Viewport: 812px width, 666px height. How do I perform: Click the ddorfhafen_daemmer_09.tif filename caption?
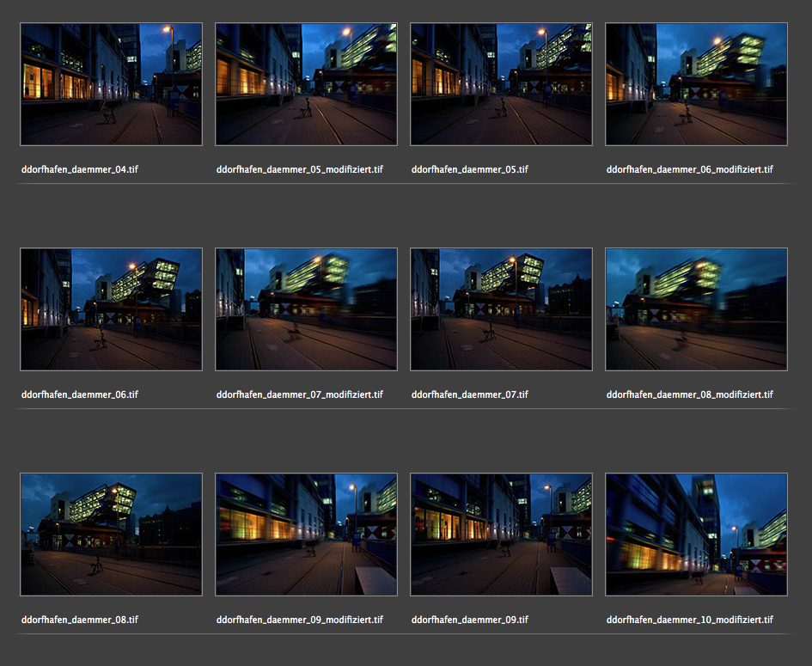(469, 620)
